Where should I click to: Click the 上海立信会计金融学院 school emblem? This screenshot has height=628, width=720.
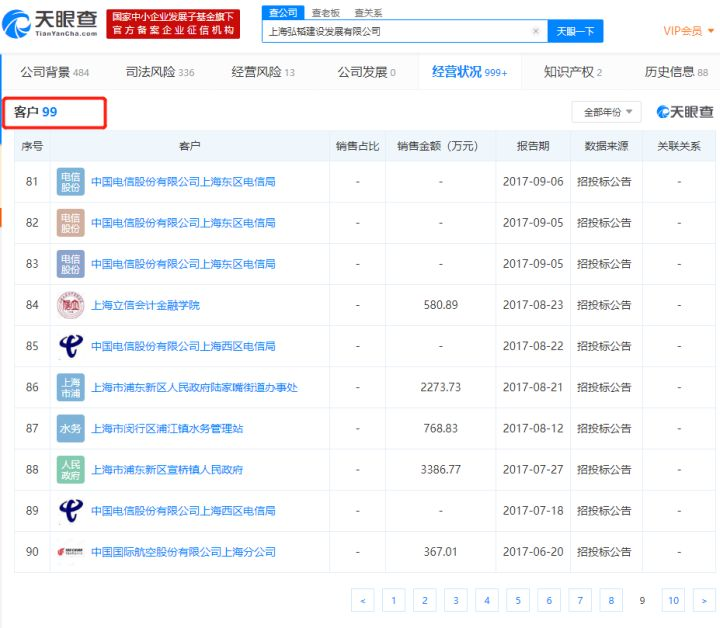(x=70, y=305)
